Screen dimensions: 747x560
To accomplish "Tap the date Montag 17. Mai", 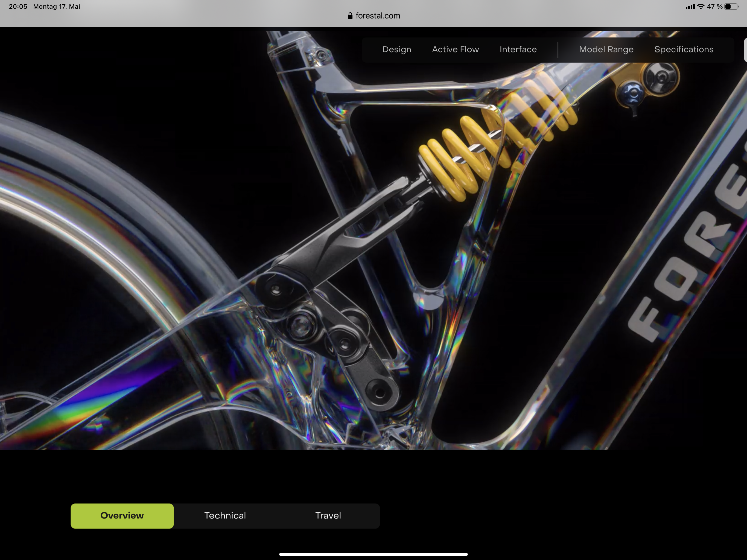I will click(x=56, y=6).
